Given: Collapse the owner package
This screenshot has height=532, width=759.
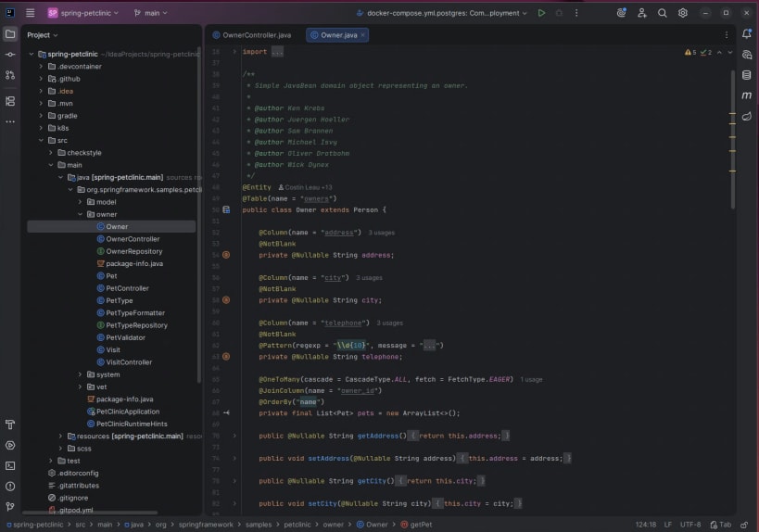Looking at the screenshot, I should point(81,214).
